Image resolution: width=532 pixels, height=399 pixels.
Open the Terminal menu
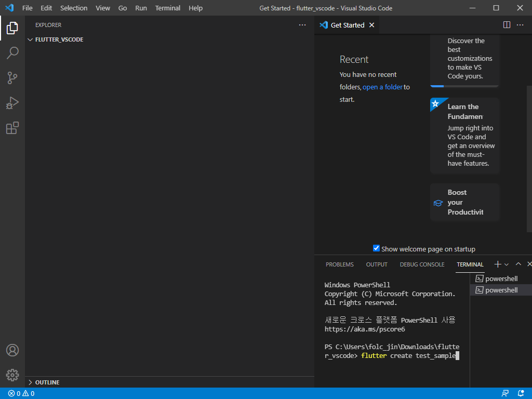(x=168, y=8)
